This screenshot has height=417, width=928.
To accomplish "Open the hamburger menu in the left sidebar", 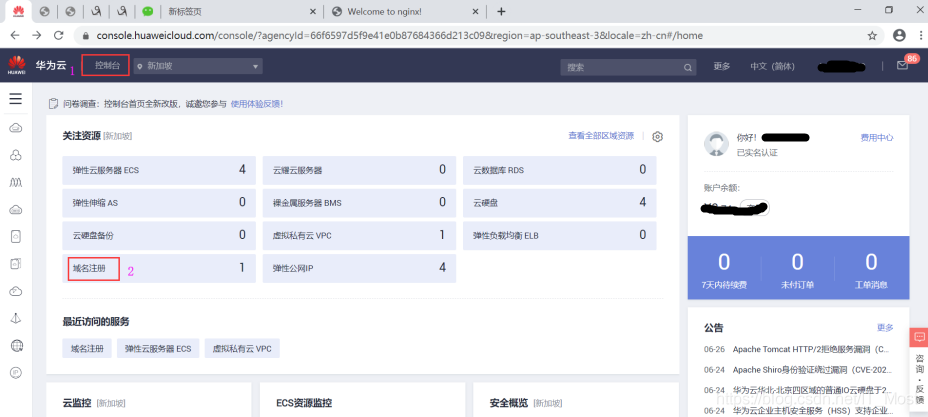I will pyautogui.click(x=15, y=99).
